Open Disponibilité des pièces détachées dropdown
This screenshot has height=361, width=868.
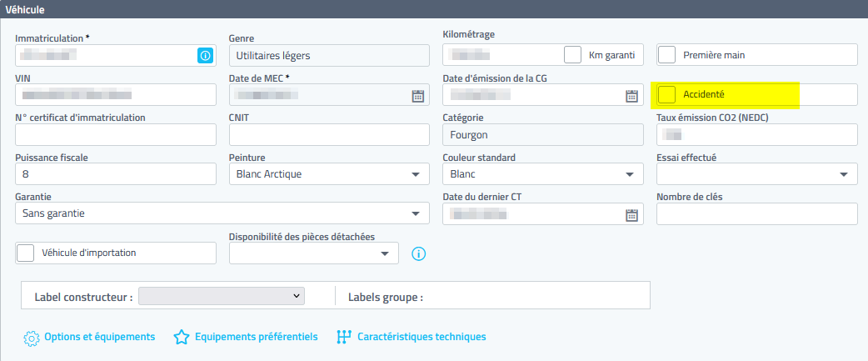tap(314, 253)
